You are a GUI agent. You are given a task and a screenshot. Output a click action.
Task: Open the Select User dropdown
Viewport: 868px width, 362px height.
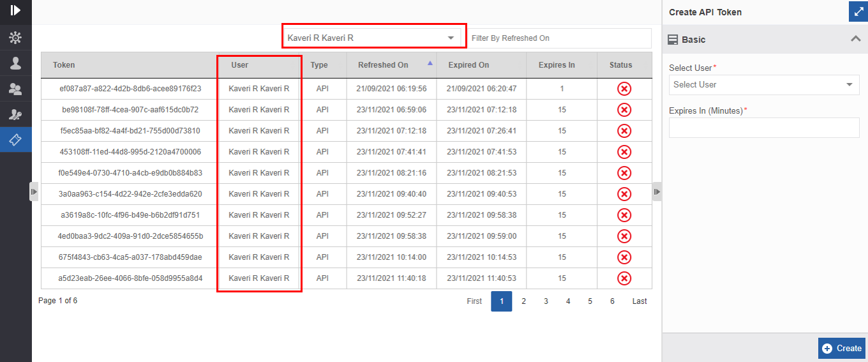tap(764, 84)
